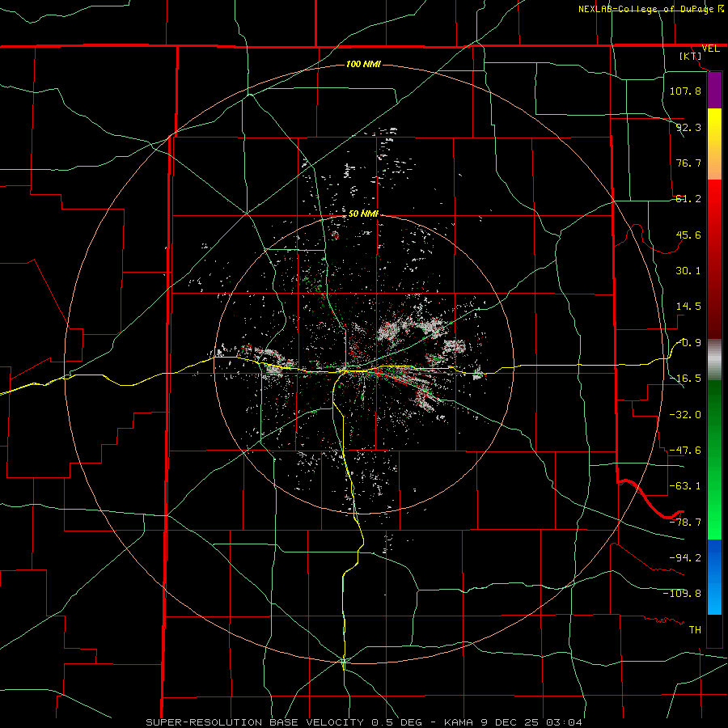728x728 pixels.
Task: Click the -109.8 velocity scale value
Action: (682, 594)
